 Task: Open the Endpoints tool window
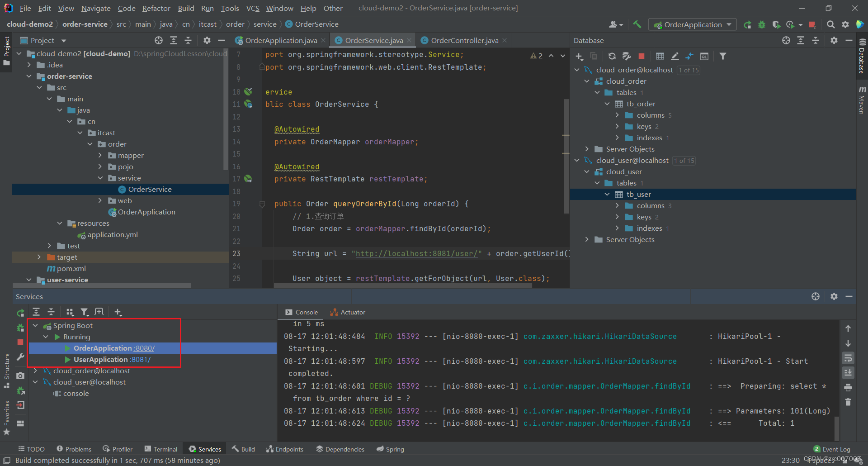[x=285, y=449]
